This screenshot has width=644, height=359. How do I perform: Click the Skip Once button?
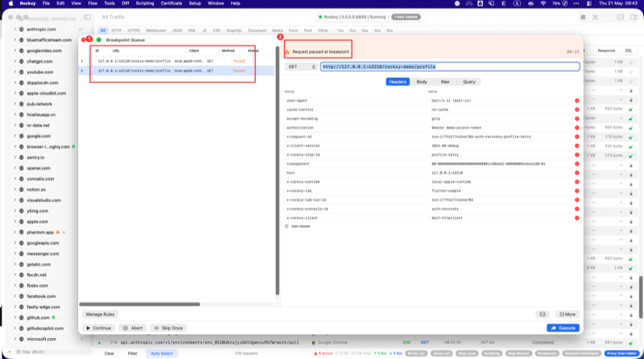coord(168,328)
